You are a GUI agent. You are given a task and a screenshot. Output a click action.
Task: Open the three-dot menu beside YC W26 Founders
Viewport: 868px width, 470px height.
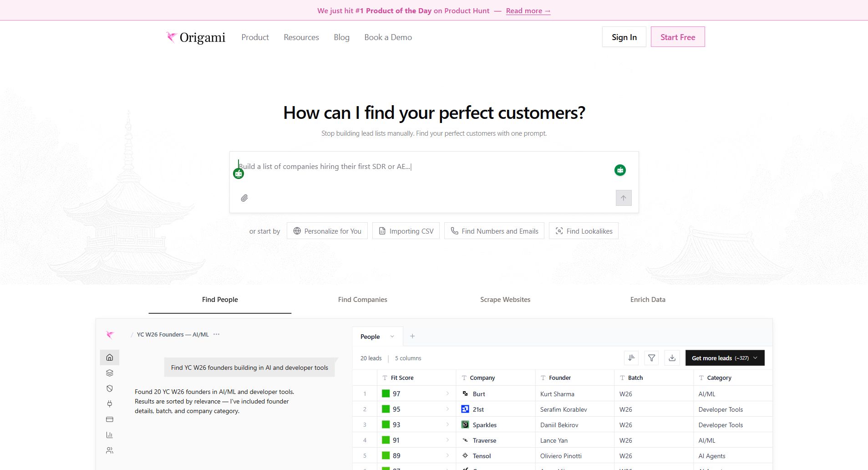click(x=217, y=334)
